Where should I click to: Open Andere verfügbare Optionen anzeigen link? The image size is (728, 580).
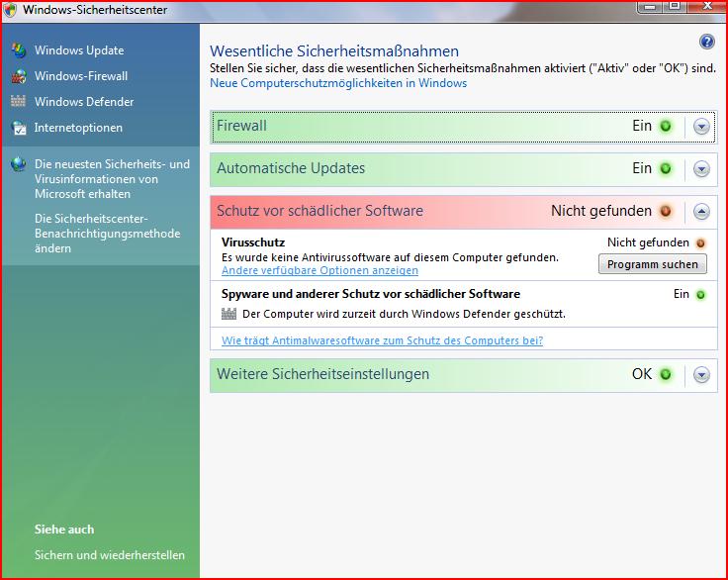[319, 270]
